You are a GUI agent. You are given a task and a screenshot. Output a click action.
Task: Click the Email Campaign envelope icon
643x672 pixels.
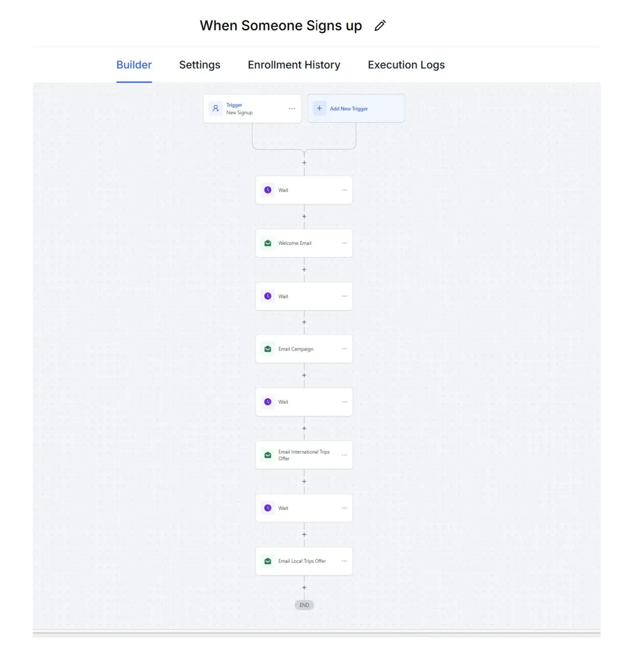[x=268, y=349]
